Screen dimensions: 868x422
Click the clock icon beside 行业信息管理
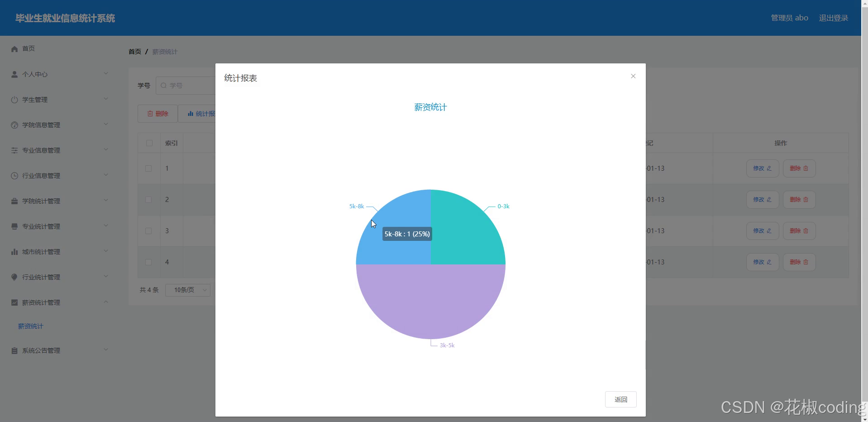coord(14,176)
